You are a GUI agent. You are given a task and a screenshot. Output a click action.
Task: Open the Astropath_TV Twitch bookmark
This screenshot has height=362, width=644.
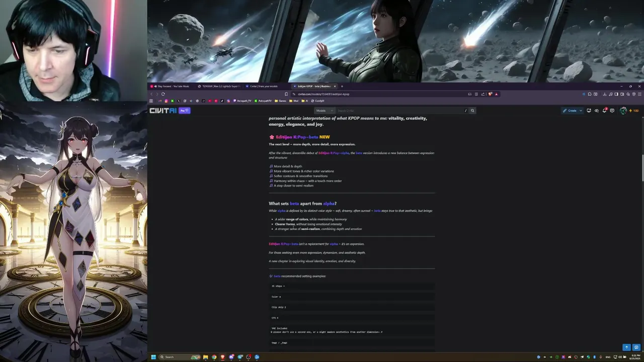[x=243, y=101]
